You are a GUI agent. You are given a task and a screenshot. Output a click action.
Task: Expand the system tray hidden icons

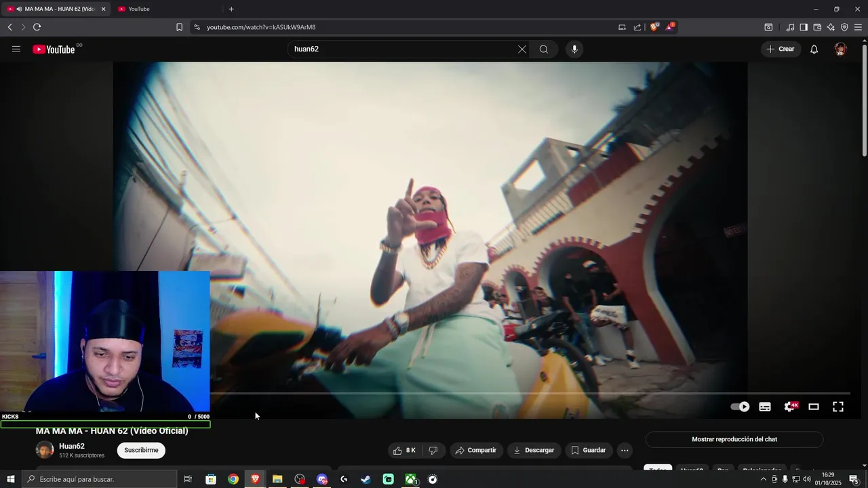click(764, 479)
